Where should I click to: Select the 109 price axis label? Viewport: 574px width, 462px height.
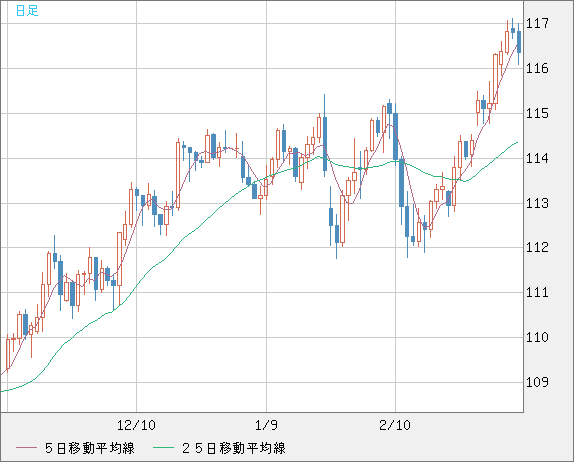point(537,382)
